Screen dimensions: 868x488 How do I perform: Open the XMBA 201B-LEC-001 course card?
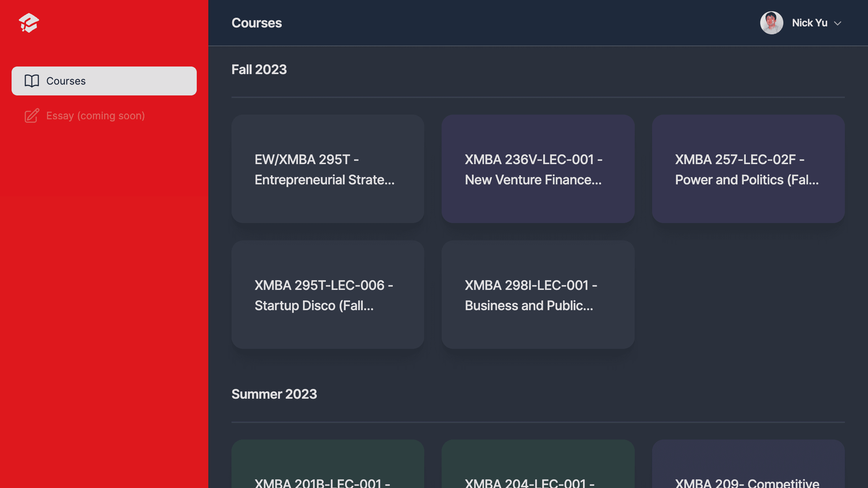[x=328, y=466]
